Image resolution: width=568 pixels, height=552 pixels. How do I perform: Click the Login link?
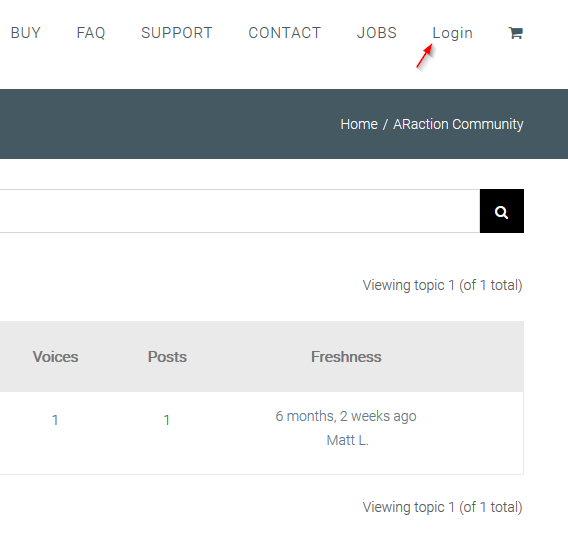[x=452, y=33]
